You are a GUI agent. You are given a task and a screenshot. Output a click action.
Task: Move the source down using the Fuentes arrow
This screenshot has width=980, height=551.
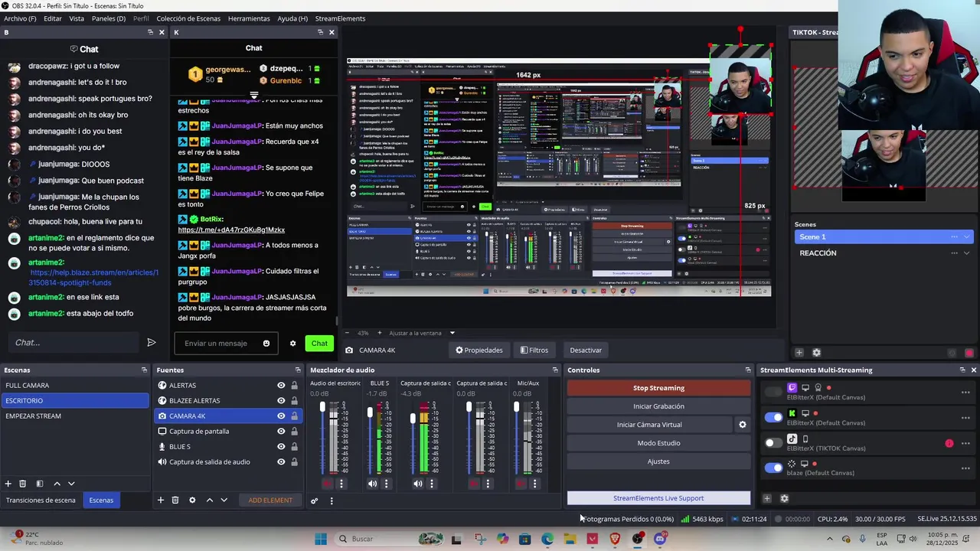click(224, 500)
